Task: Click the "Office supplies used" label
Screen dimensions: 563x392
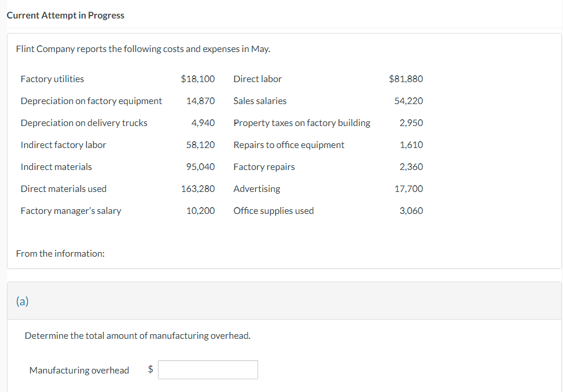Action: coord(274,211)
